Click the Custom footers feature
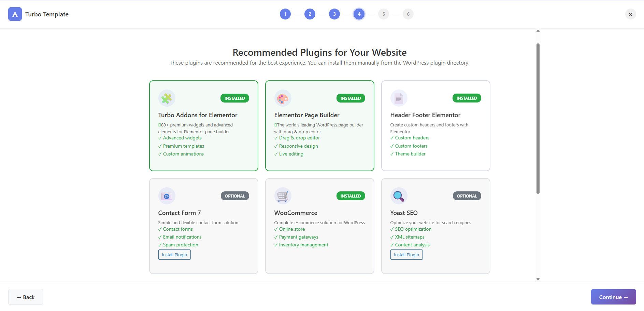644x311 pixels. (x=409, y=146)
